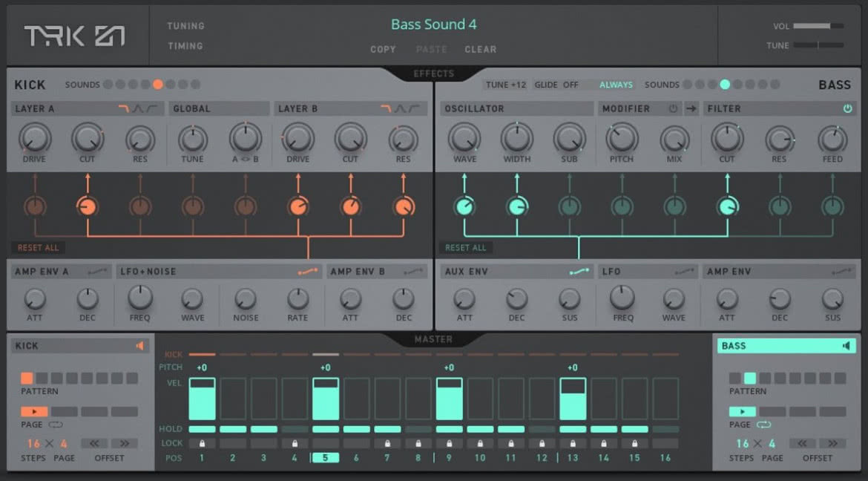Expand the MASTER section tab
This screenshot has width=868, height=481.
tap(433, 339)
